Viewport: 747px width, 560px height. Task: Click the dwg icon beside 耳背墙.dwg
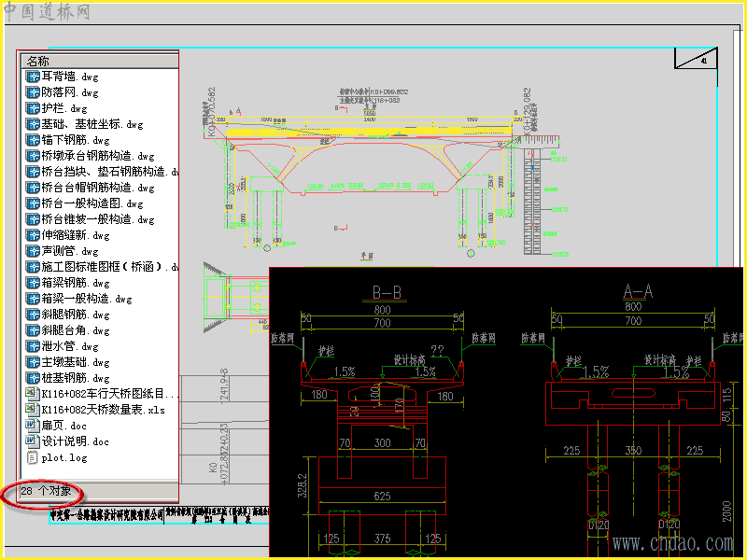[33, 77]
